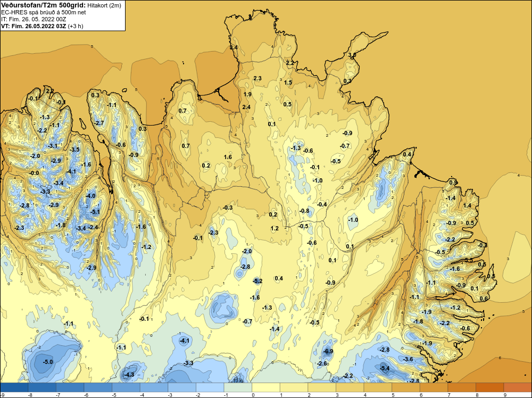This screenshot has height=398, width=532.
Task: Select the 3.0 temperature value
Action: (352, 55)
